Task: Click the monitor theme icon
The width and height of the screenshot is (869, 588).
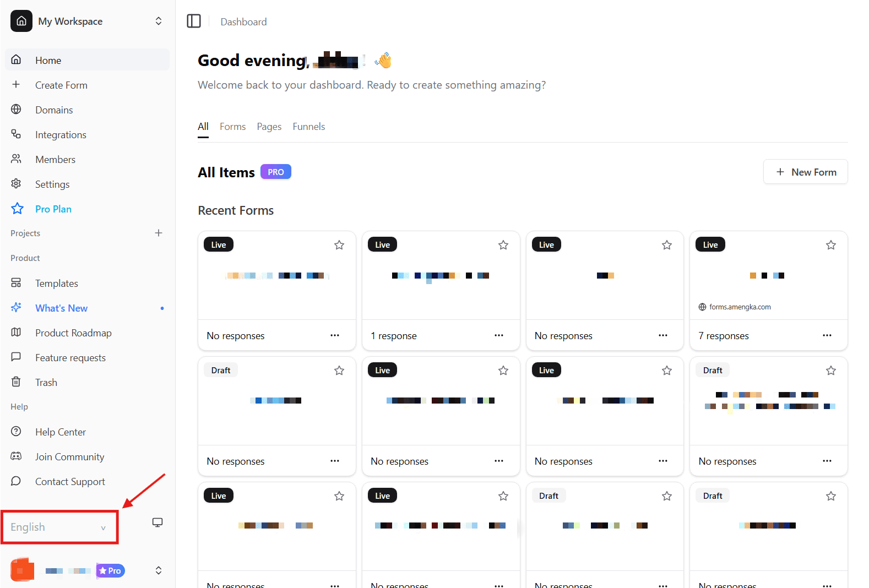Action: click(x=157, y=522)
